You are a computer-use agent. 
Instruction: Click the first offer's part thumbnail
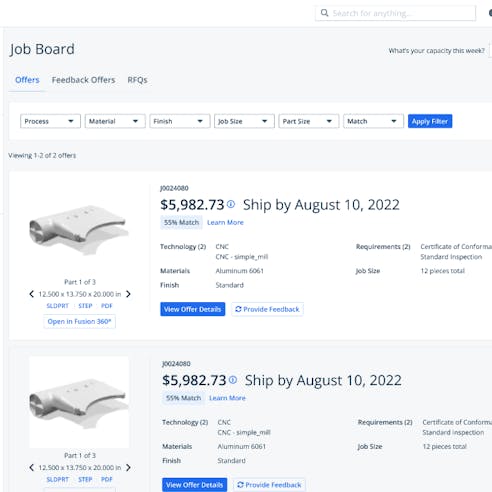(x=79, y=227)
